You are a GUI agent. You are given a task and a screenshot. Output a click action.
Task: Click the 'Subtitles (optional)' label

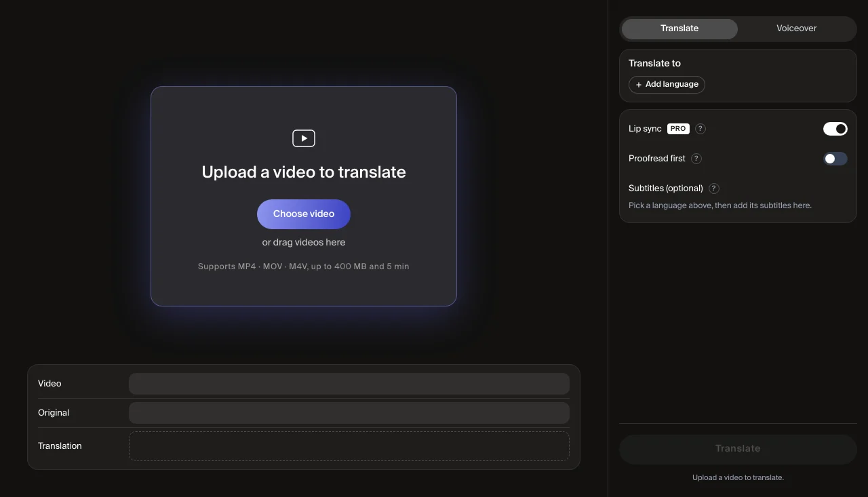tap(666, 188)
